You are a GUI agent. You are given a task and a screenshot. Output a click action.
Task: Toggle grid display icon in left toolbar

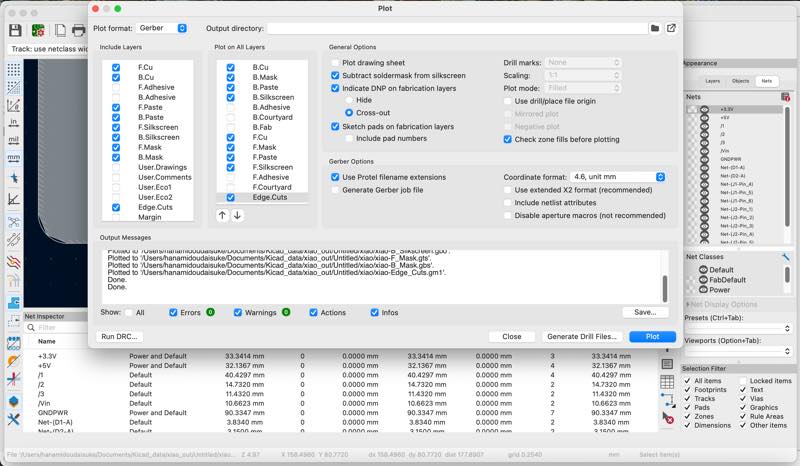(x=14, y=69)
